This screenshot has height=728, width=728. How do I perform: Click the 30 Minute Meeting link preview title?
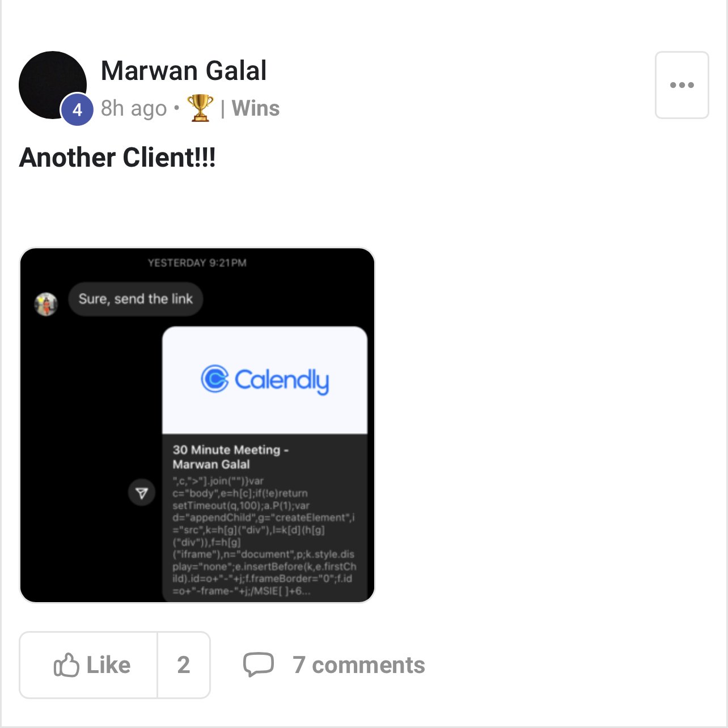[231, 457]
